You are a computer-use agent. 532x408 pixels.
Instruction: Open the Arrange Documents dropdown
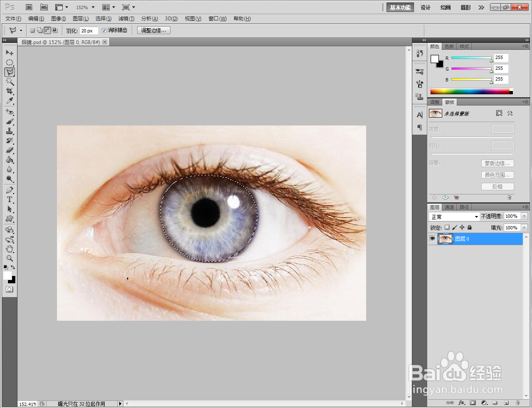[x=108, y=7]
